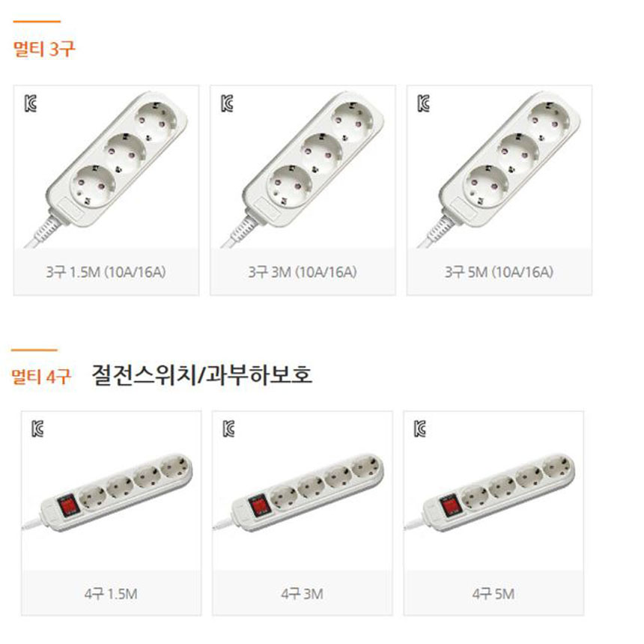The height and width of the screenshot is (644, 644).
Task: Select the 3구 1.5M power strip image
Action: coord(106,170)
